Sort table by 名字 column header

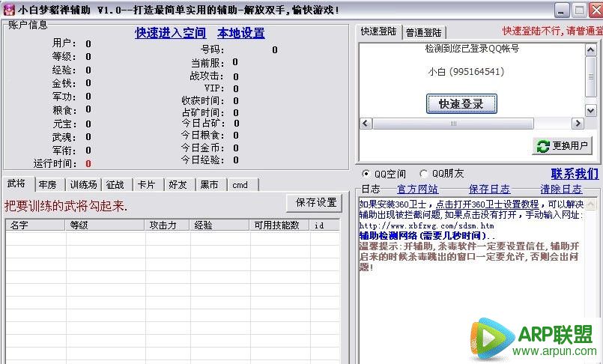pos(36,225)
